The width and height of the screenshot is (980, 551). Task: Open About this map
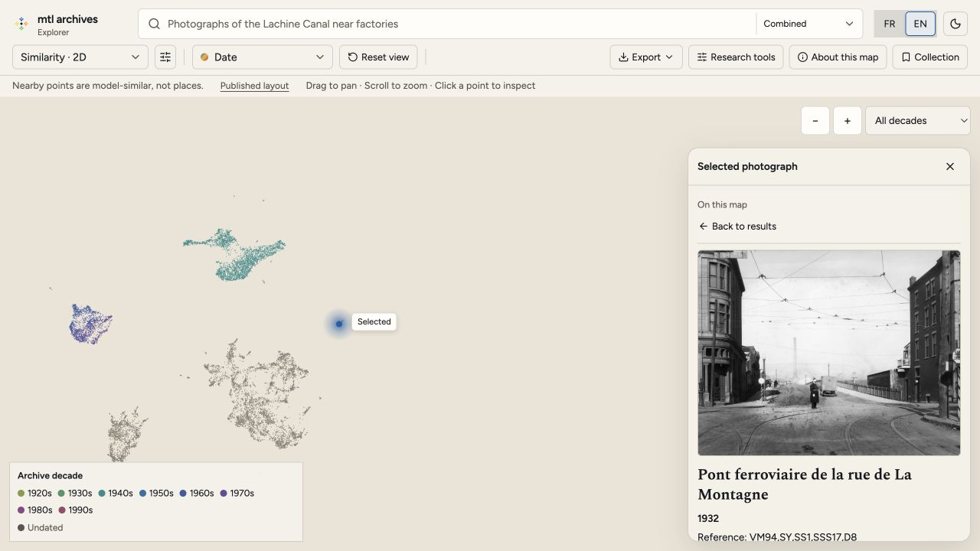838,57
